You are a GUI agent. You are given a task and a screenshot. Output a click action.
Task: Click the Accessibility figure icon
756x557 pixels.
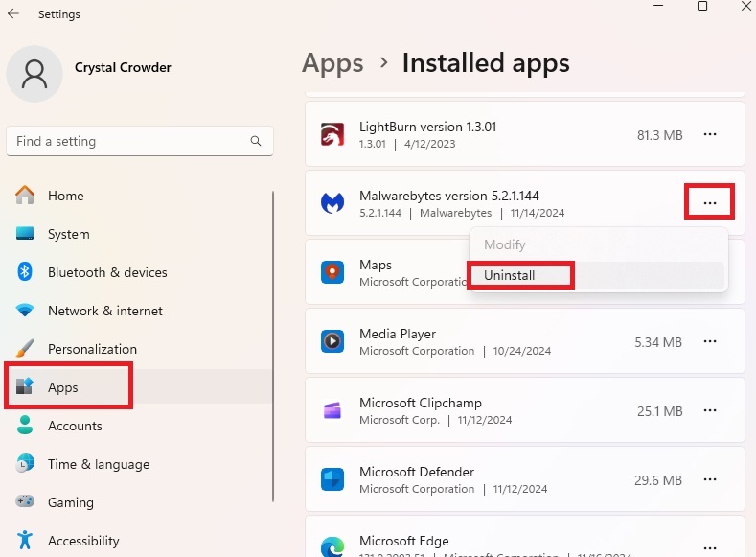(x=25, y=540)
